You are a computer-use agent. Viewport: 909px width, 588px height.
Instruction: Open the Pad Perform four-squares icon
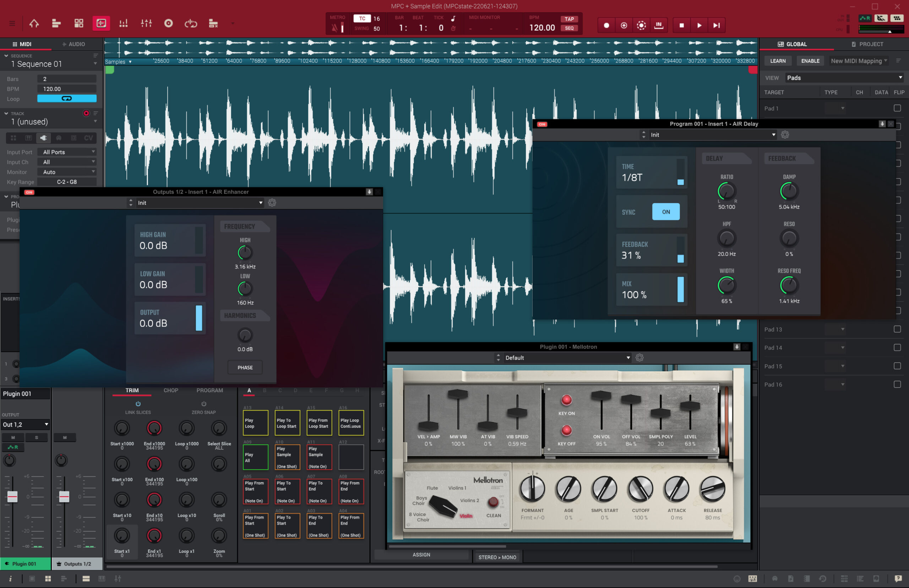point(79,24)
